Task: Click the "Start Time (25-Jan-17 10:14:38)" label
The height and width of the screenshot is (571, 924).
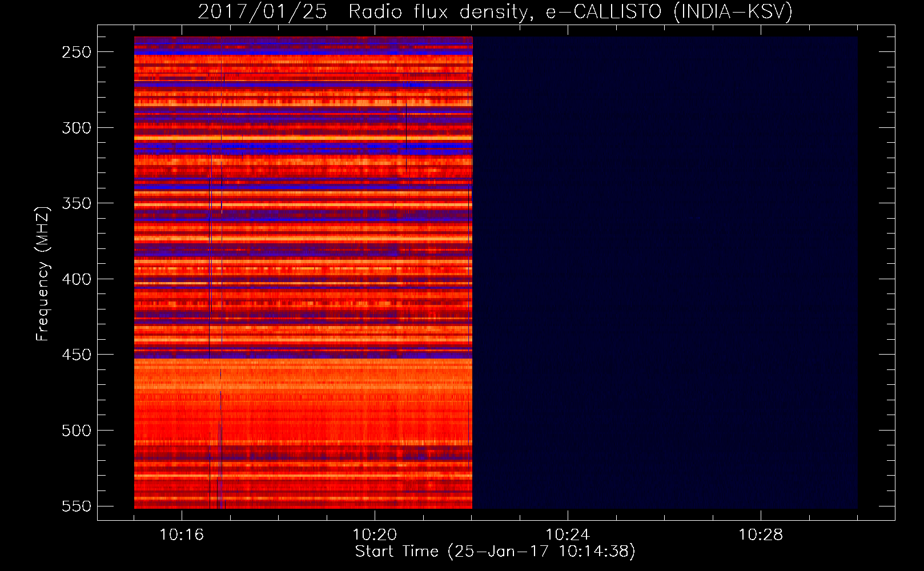Action: 495,552
